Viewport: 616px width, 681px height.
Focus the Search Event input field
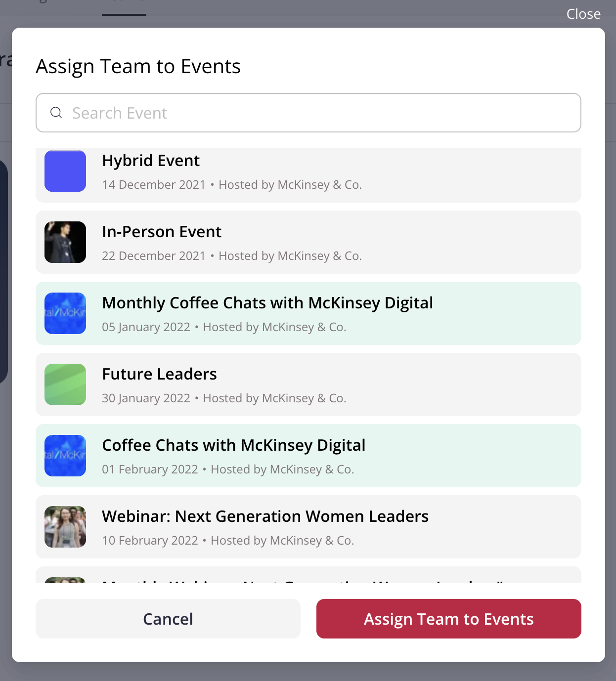[308, 113]
